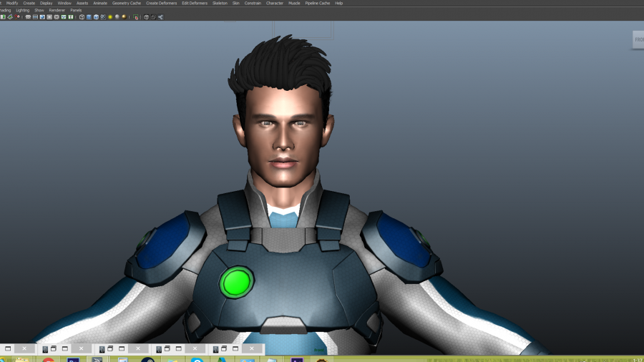Restore the first minimized window
Viewport: 644px width, 362px height.
tap(8, 348)
